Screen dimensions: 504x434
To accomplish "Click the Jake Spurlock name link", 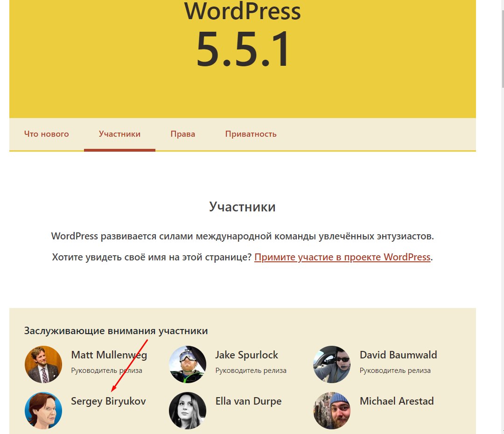I will tap(246, 355).
